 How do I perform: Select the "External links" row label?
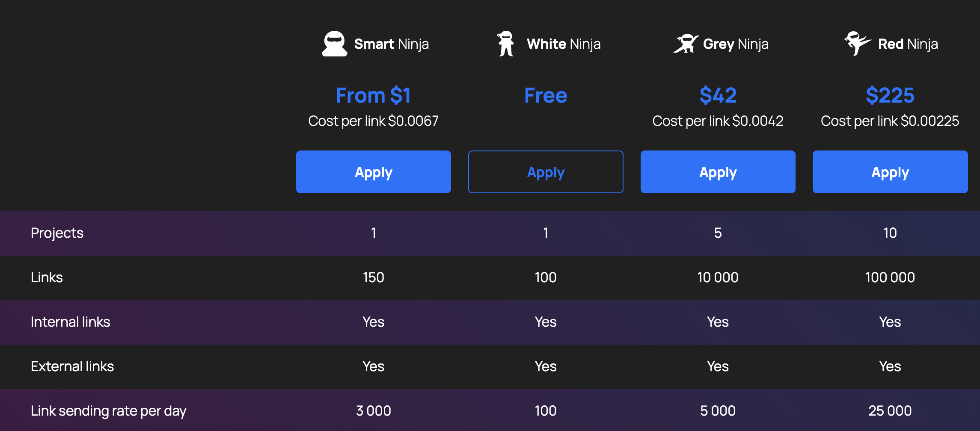point(72,366)
